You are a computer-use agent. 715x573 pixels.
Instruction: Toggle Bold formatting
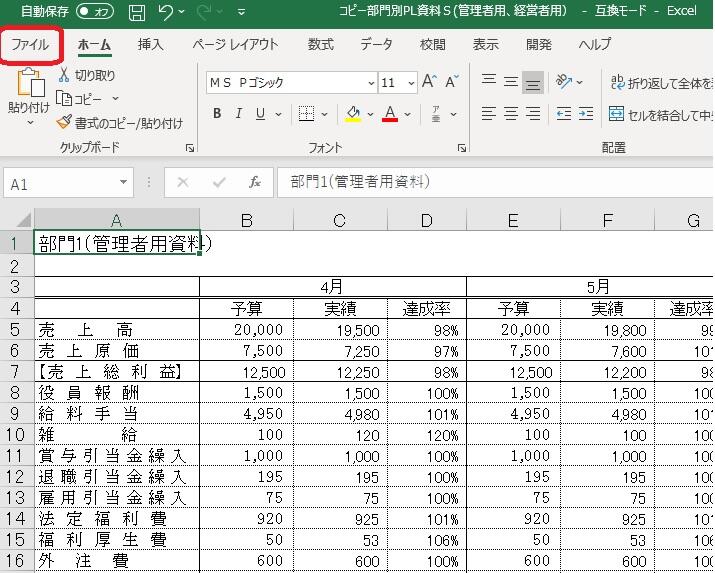pyautogui.click(x=217, y=114)
